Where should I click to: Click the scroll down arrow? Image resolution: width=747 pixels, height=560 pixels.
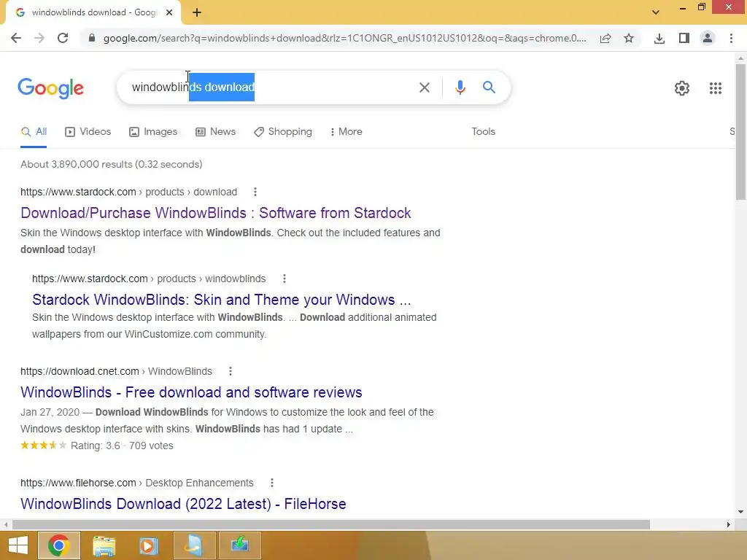740,512
